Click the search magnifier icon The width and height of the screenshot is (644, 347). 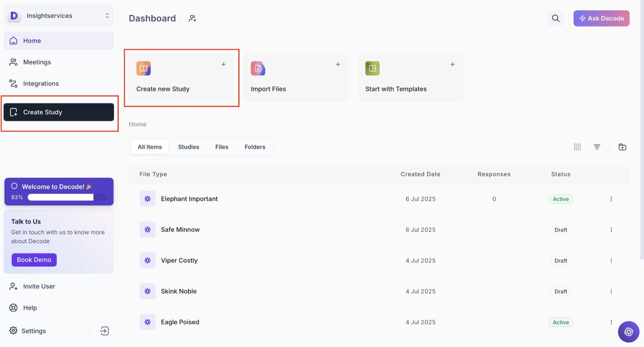[555, 18]
